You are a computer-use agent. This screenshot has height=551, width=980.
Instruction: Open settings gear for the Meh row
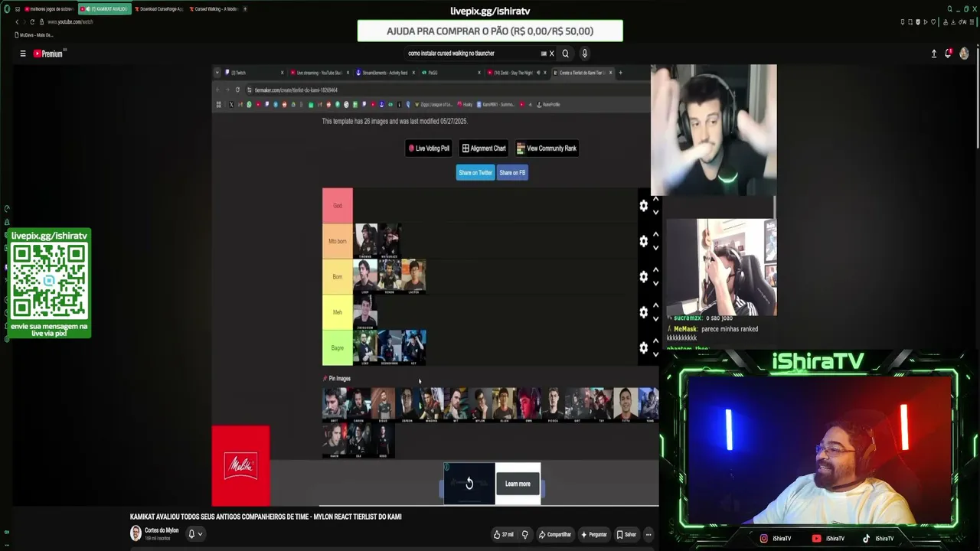[x=643, y=312]
